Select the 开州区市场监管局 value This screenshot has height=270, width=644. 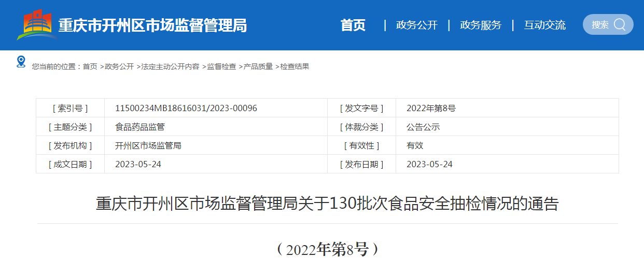point(148,145)
